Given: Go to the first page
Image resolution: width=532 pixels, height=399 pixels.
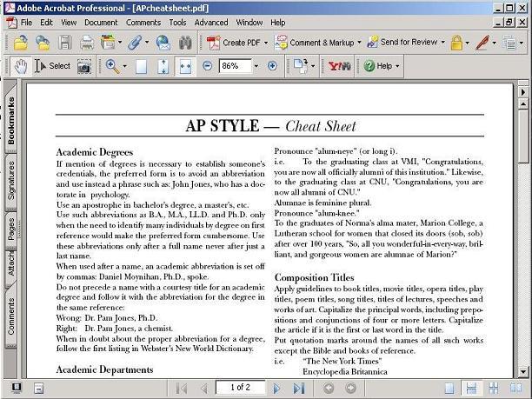Looking at the screenshot, I should coord(182,389).
